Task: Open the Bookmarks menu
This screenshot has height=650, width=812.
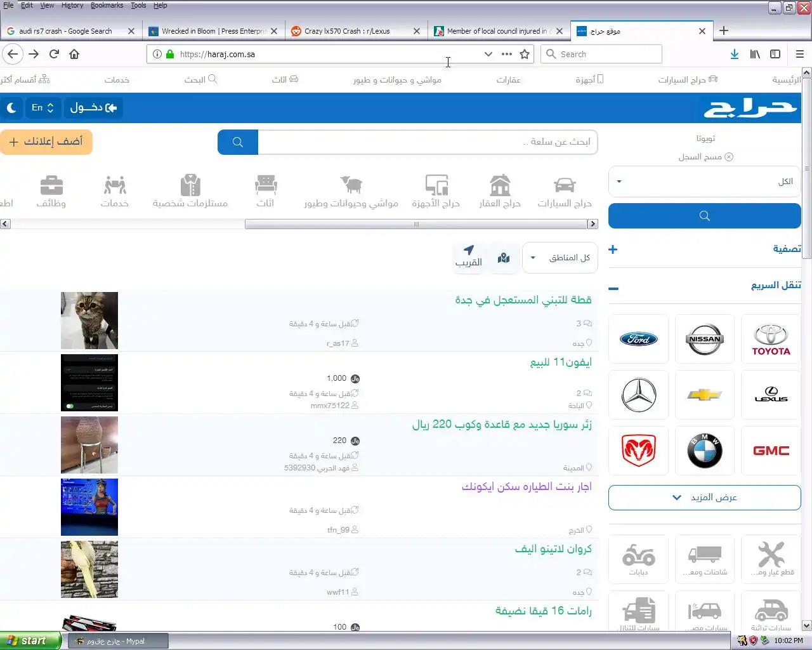Action: pos(107,5)
